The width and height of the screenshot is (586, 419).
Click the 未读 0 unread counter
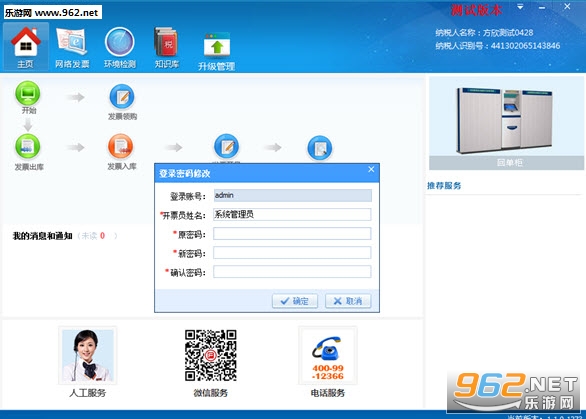(97, 236)
